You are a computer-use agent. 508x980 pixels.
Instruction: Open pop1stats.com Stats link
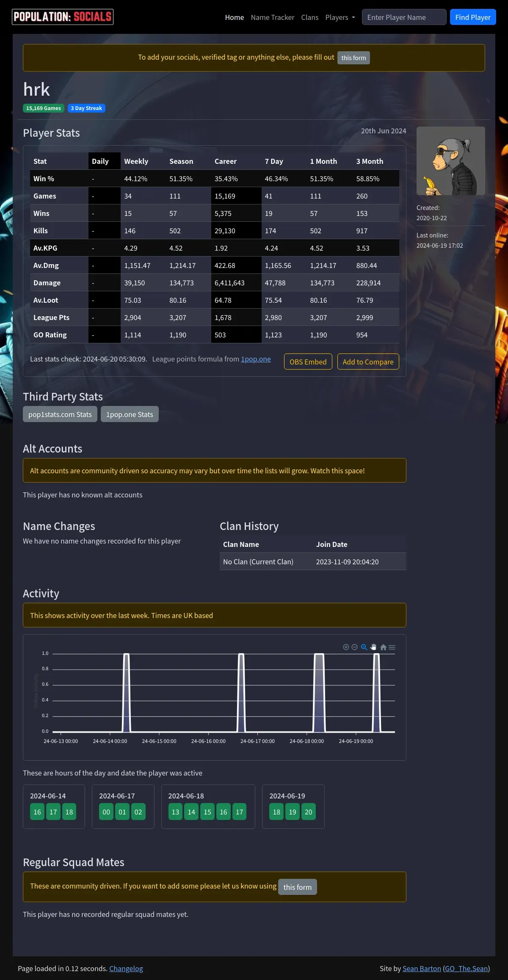click(x=60, y=414)
